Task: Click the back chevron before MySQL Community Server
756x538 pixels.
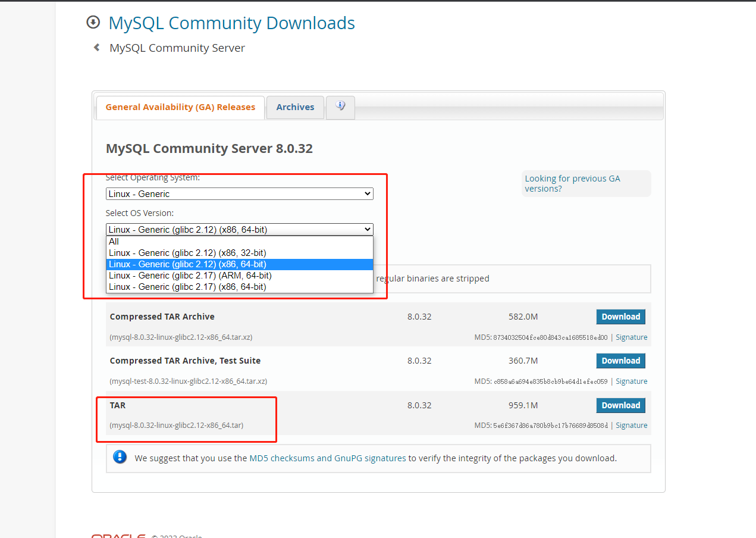Action: [x=96, y=47]
